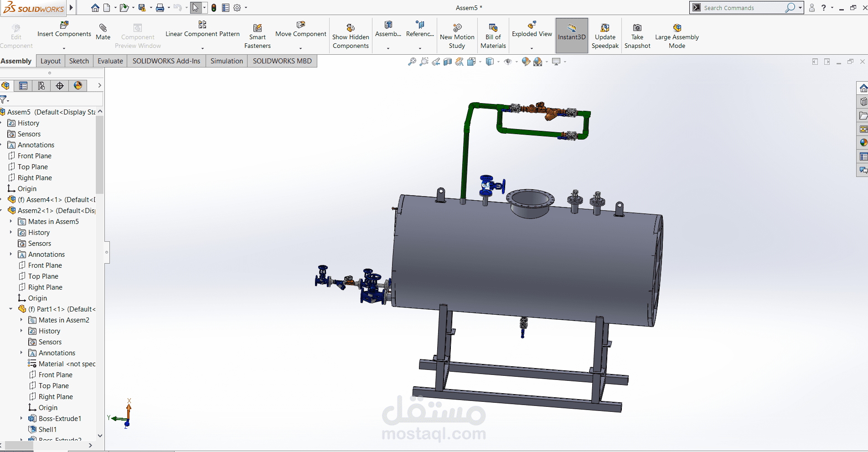Open Reference Geometry tool
The image size is (868, 452).
(420, 30)
